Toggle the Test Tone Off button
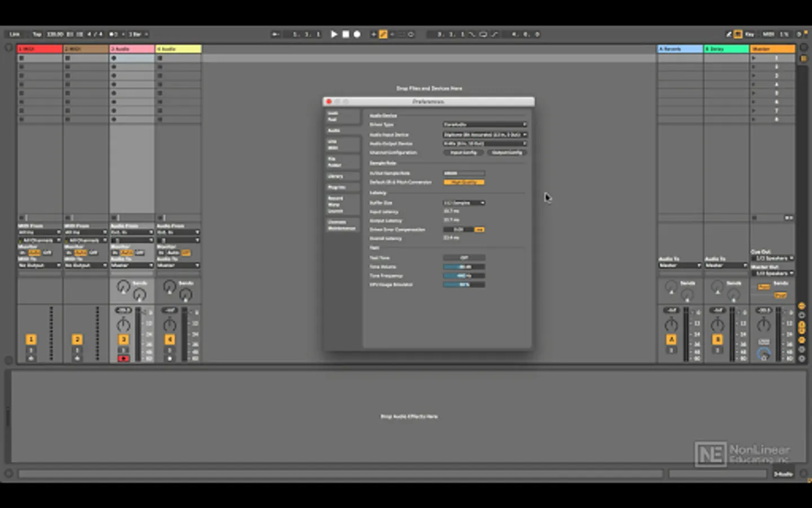Screen dimensions: 812x508 tap(464, 258)
